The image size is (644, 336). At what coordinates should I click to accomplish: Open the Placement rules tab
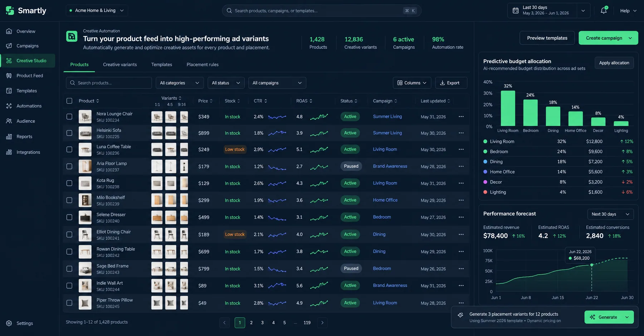pyautogui.click(x=203, y=64)
